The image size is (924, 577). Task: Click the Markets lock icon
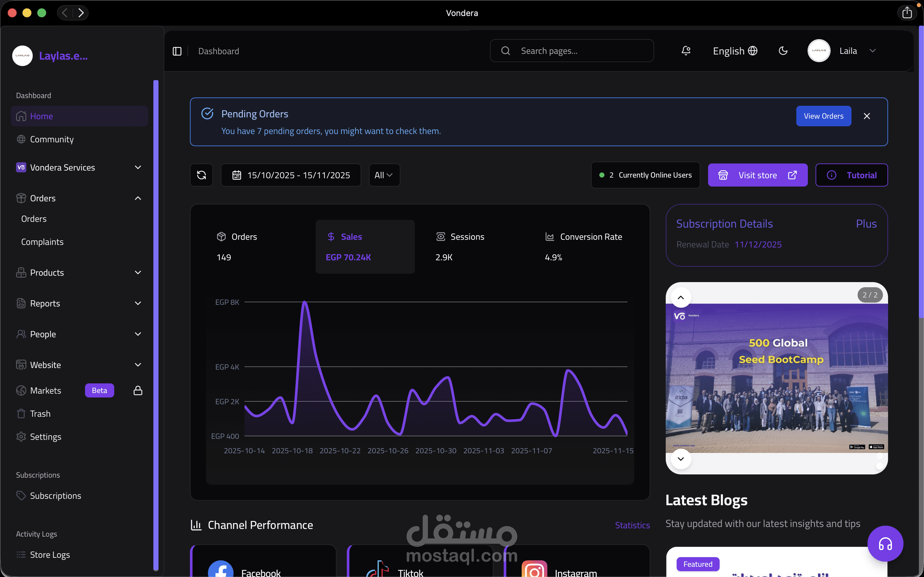[x=138, y=390]
